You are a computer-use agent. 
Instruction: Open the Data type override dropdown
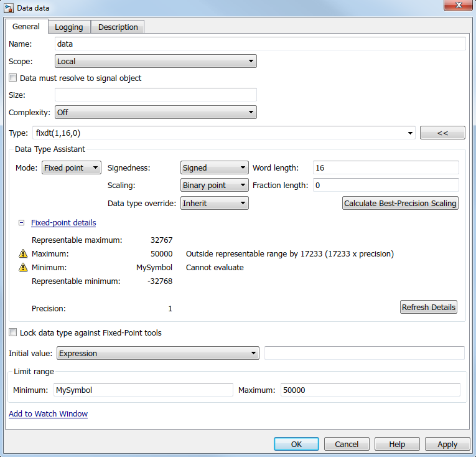pos(214,203)
